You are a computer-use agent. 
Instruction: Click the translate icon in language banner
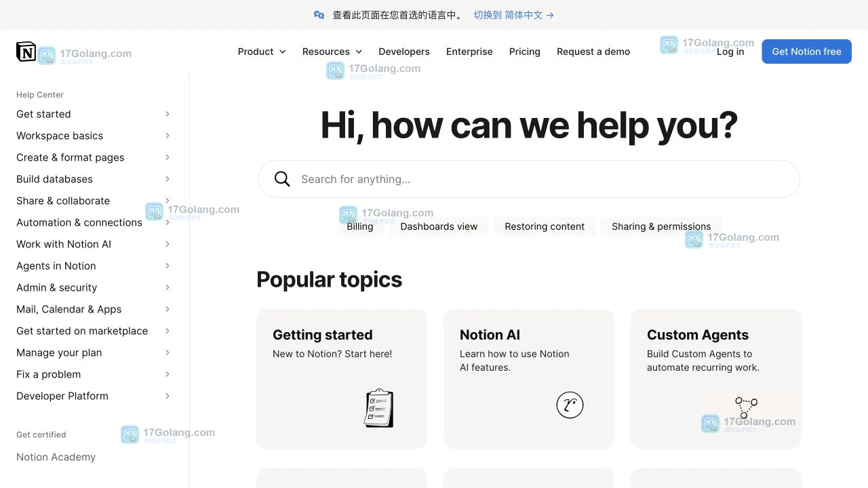(319, 15)
